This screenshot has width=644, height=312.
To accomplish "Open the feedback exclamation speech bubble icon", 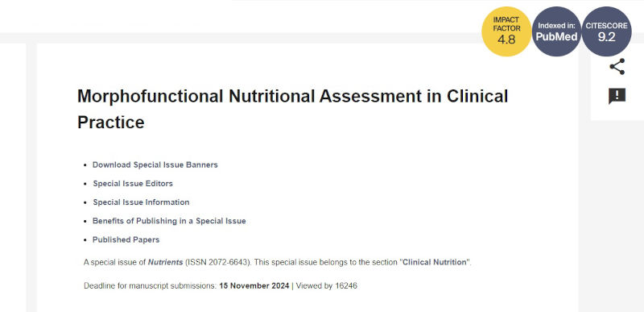I will [x=617, y=96].
